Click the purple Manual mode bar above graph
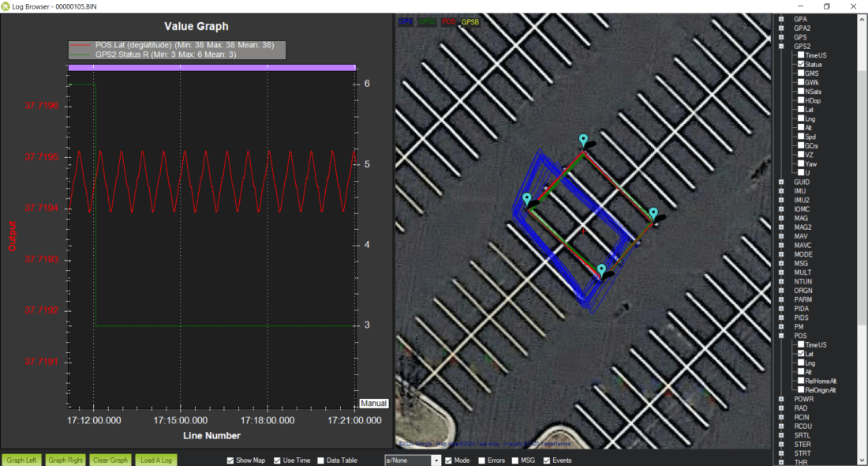This screenshot has height=466, width=868. pyautogui.click(x=211, y=68)
